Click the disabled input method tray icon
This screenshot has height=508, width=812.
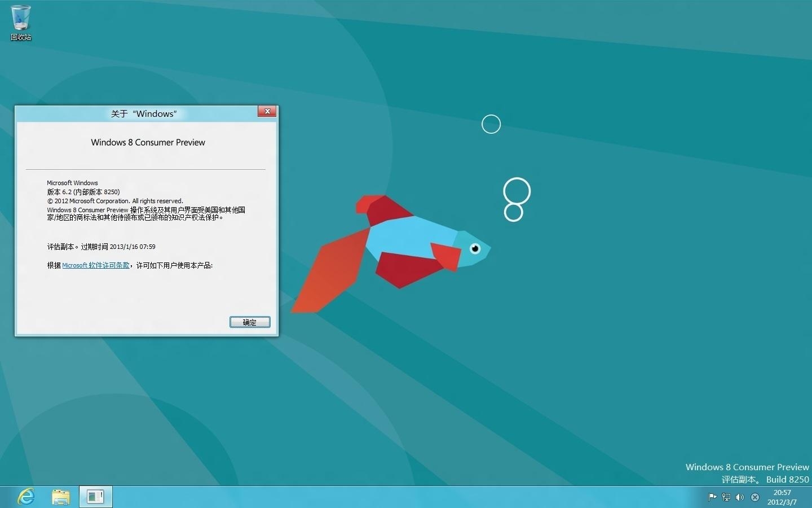tap(755, 497)
